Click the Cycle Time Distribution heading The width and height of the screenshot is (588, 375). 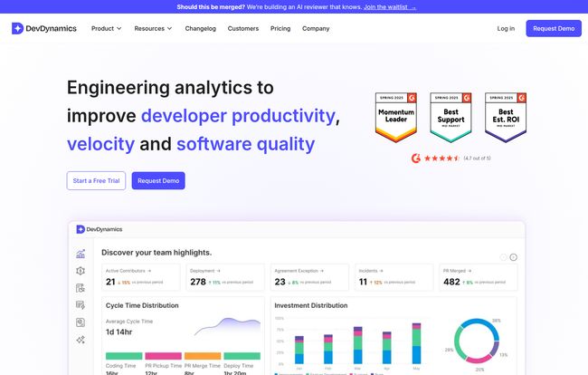click(142, 305)
